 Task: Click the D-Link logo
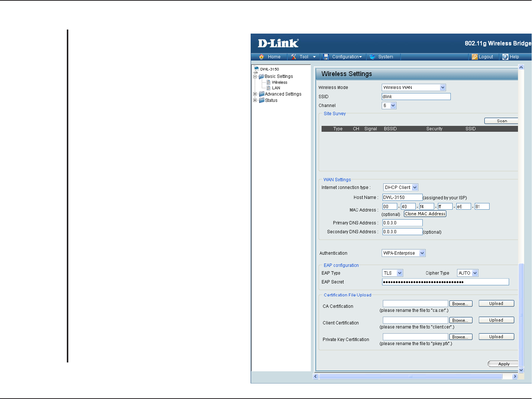point(278,43)
